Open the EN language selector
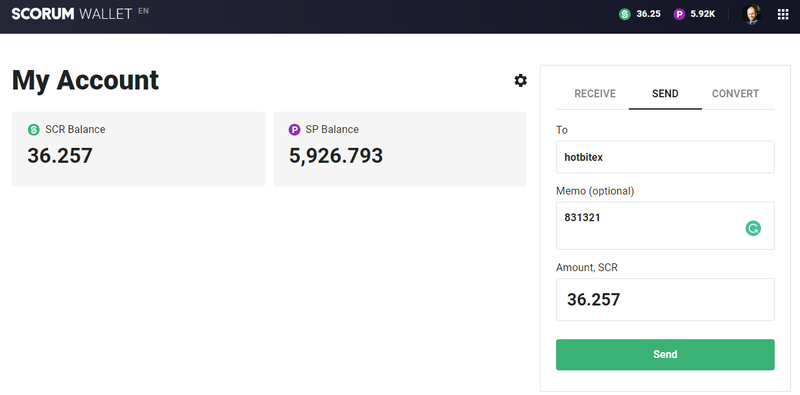The height and width of the screenshot is (395, 800). pos(143,11)
